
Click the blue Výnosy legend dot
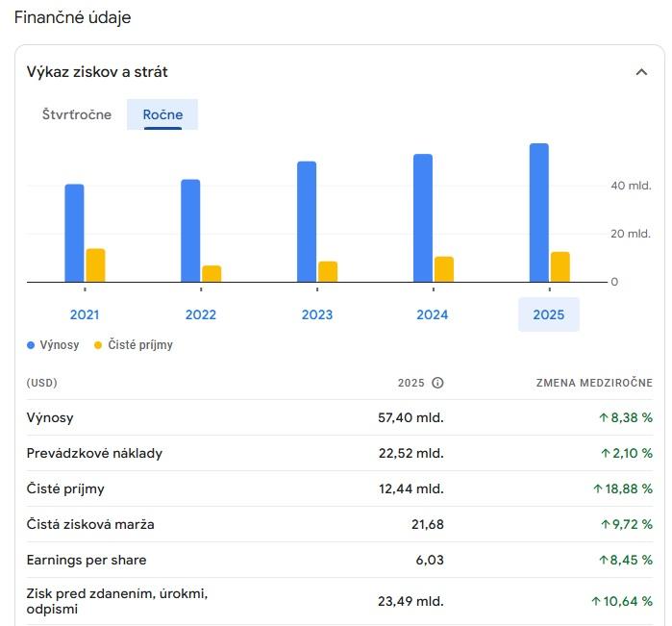click(31, 344)
